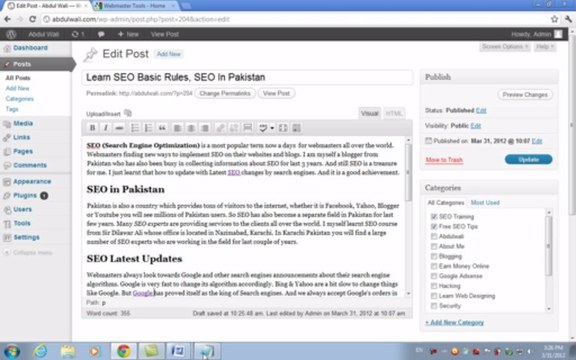
Task: Insert or edit link icon
Action: click(220, 128)
